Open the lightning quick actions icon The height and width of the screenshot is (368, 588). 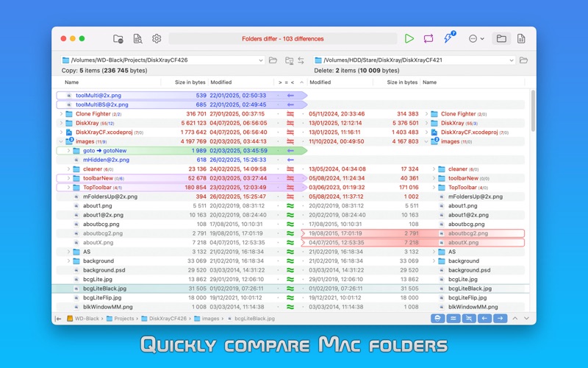tap(449, 38)
